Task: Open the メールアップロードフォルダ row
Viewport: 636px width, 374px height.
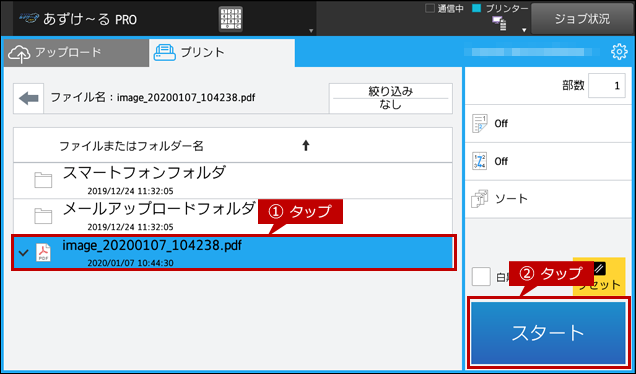Action: coord(233,217)
